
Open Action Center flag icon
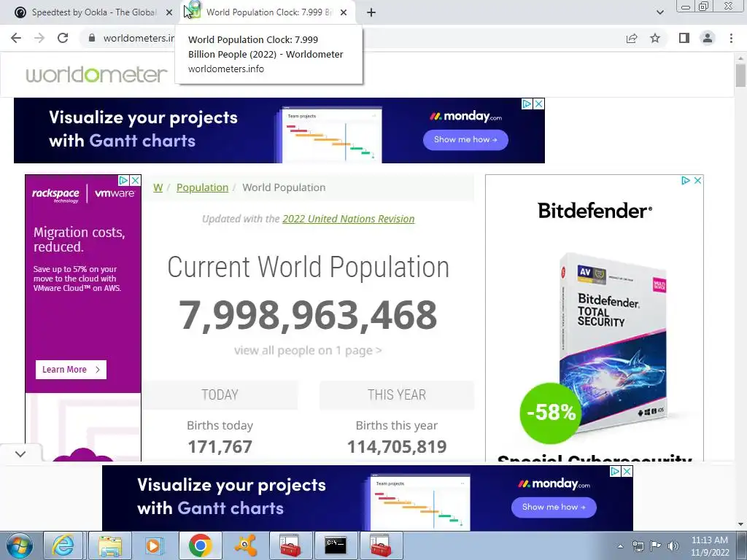(x=656, y=546)
